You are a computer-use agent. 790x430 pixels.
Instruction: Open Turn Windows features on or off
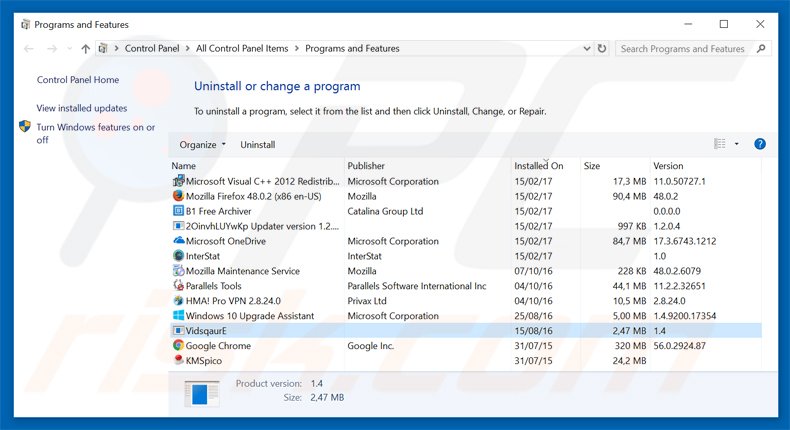click(x=95, y=133)
